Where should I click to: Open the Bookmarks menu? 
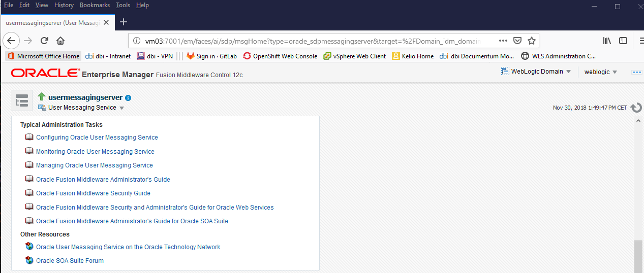(95, 5)
